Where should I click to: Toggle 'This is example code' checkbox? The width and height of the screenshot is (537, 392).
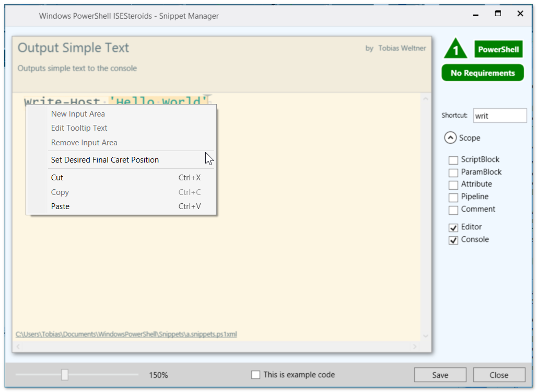255,375
